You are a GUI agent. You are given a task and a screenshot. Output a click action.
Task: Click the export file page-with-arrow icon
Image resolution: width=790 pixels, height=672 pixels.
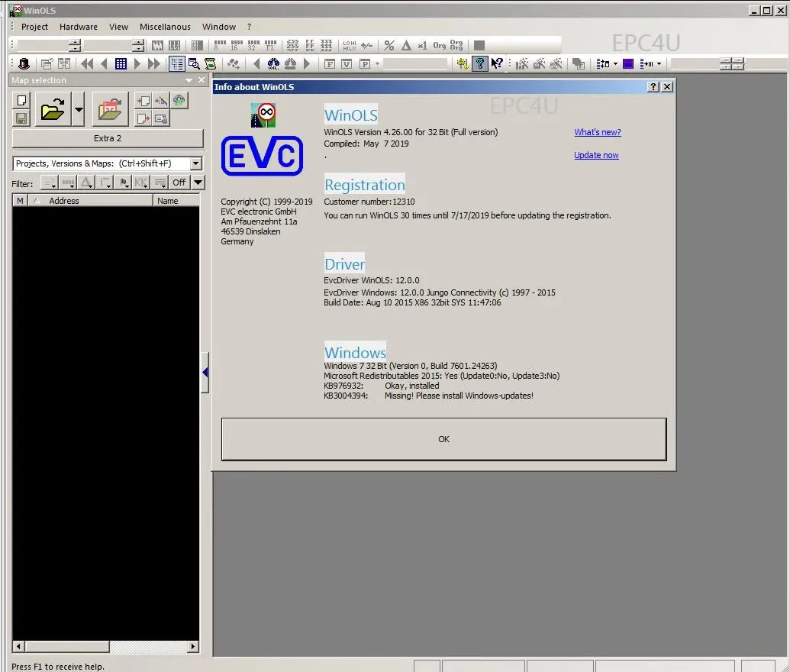143,118
